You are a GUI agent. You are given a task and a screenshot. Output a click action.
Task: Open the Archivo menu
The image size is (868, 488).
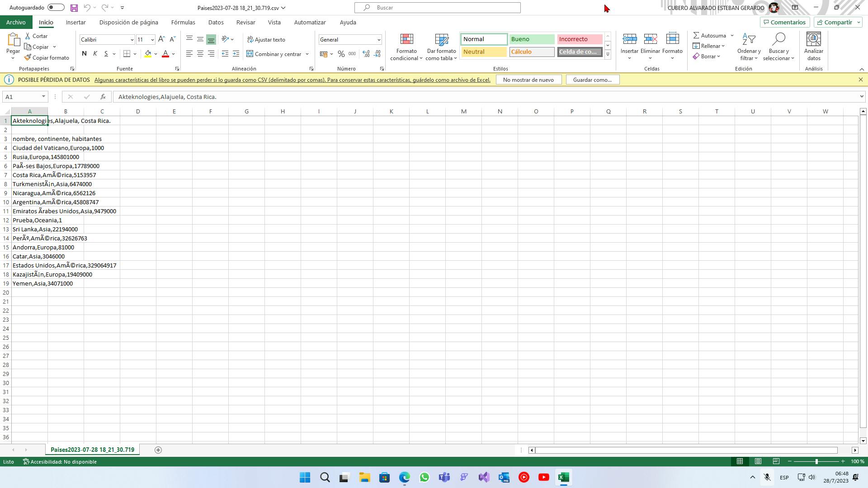pos(16,22)
